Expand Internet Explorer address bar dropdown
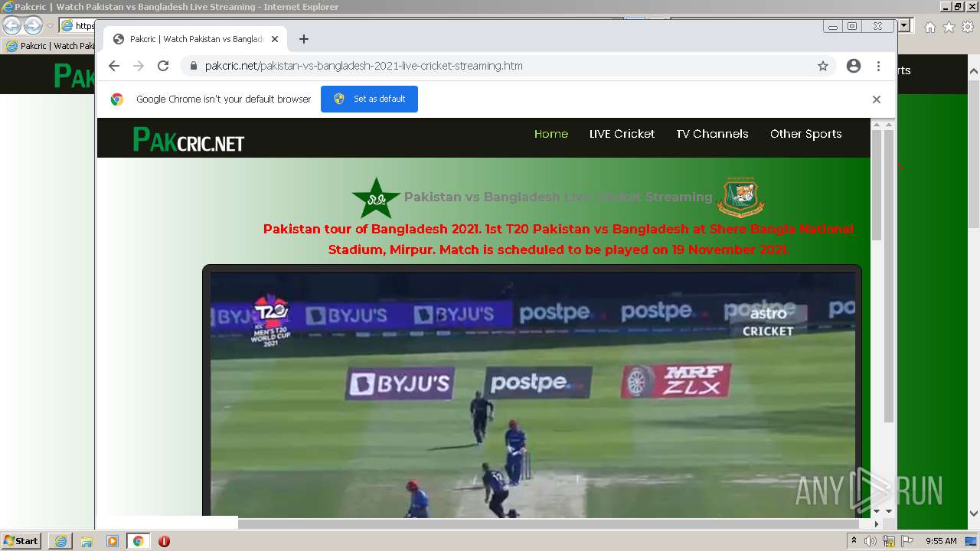980x551 pixels. pos(904,25)
